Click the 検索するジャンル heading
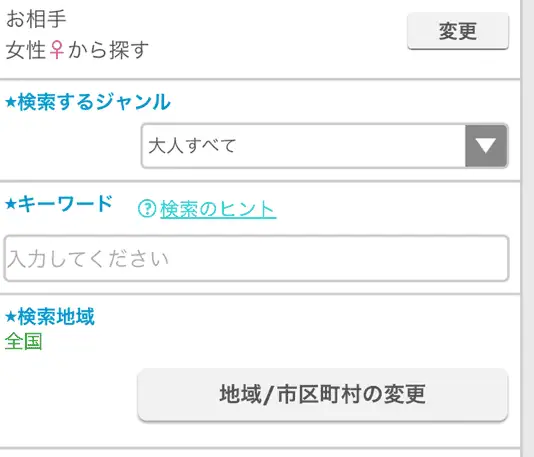The image size is (534, 457). point(94,102)
